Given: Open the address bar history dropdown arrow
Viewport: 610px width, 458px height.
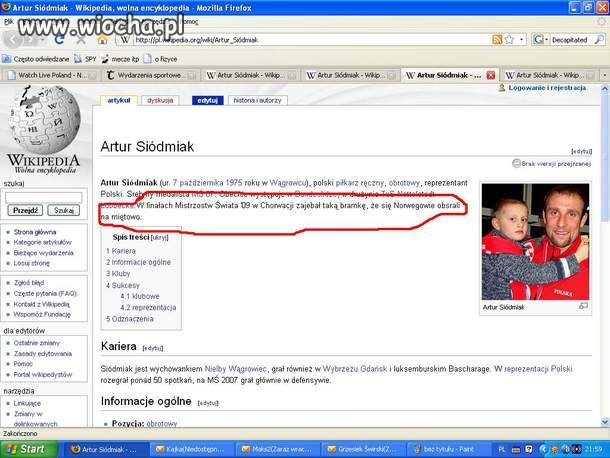Looking at the screenshot, I should (x=521, y=40).
